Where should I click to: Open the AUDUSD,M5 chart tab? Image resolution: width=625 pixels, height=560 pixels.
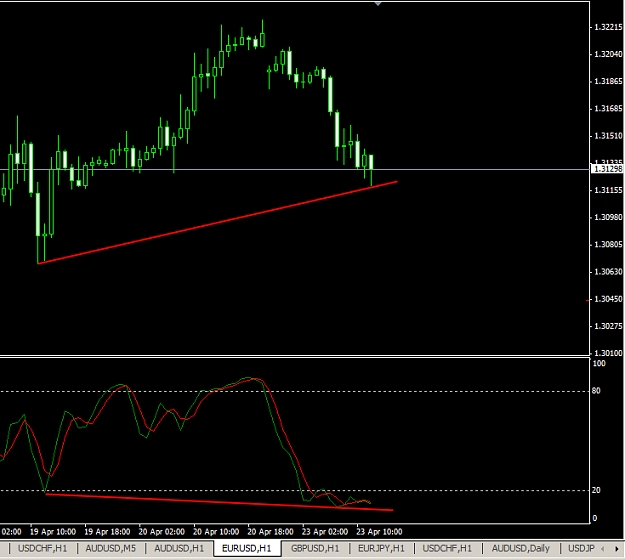110,548
